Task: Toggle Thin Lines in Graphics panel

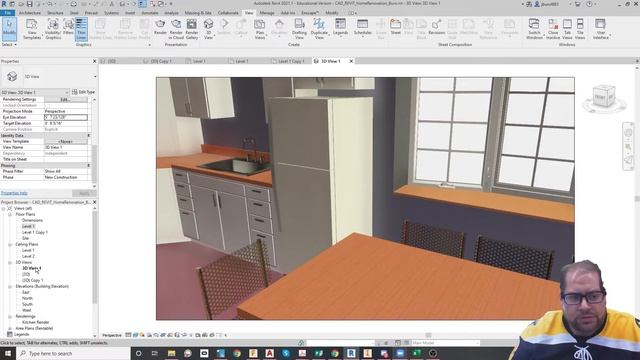Action: tap(81, 29)
